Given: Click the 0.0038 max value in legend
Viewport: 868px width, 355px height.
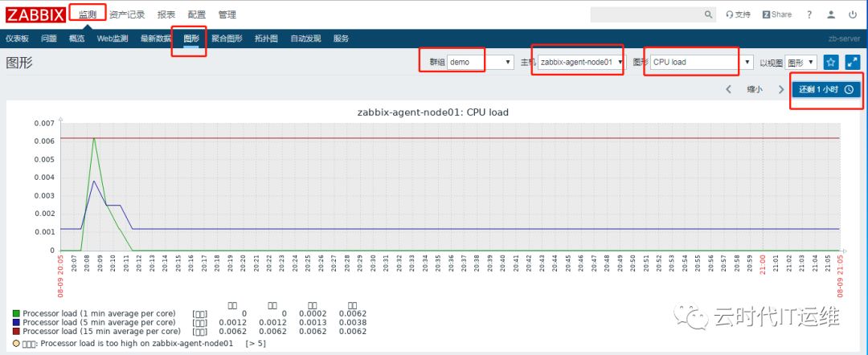Looking at the screenshot, I should point(354,322).
